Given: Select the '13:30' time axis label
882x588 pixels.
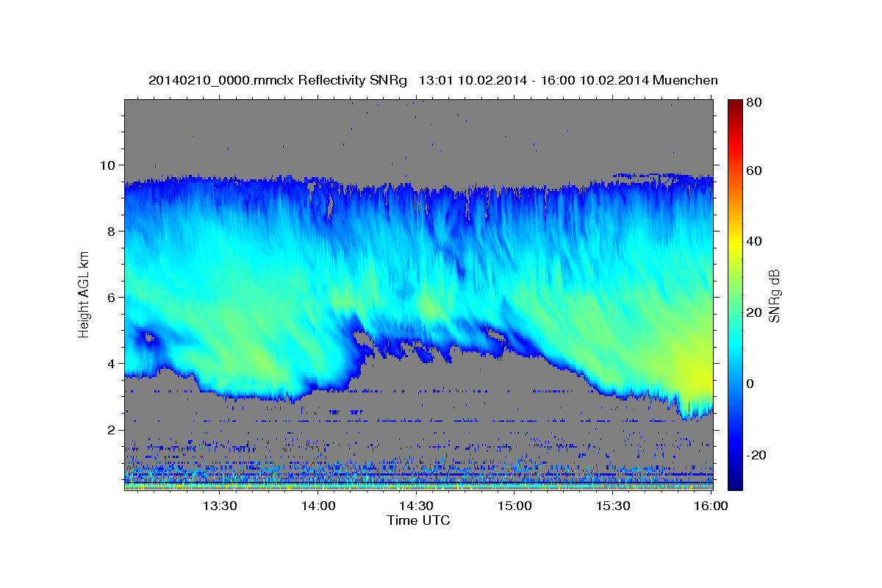Looking at the screenshot, I should click(219, 506).
